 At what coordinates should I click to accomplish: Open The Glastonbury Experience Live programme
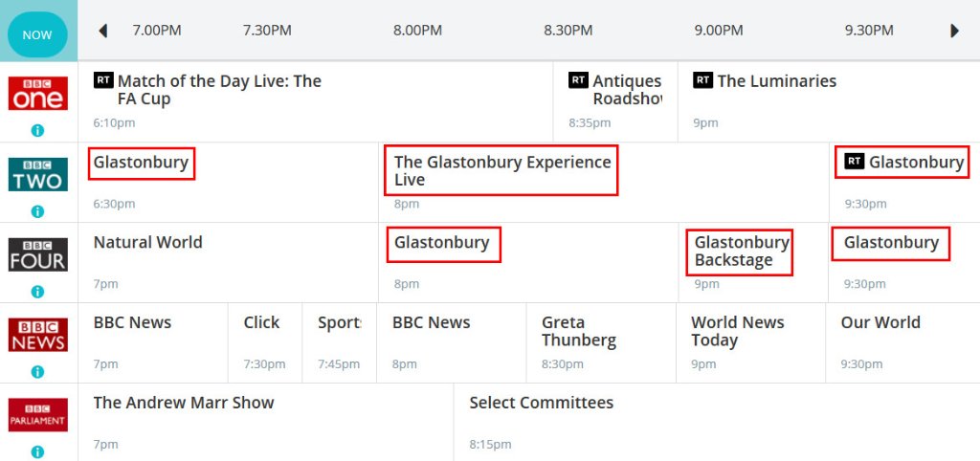[502, 170]
